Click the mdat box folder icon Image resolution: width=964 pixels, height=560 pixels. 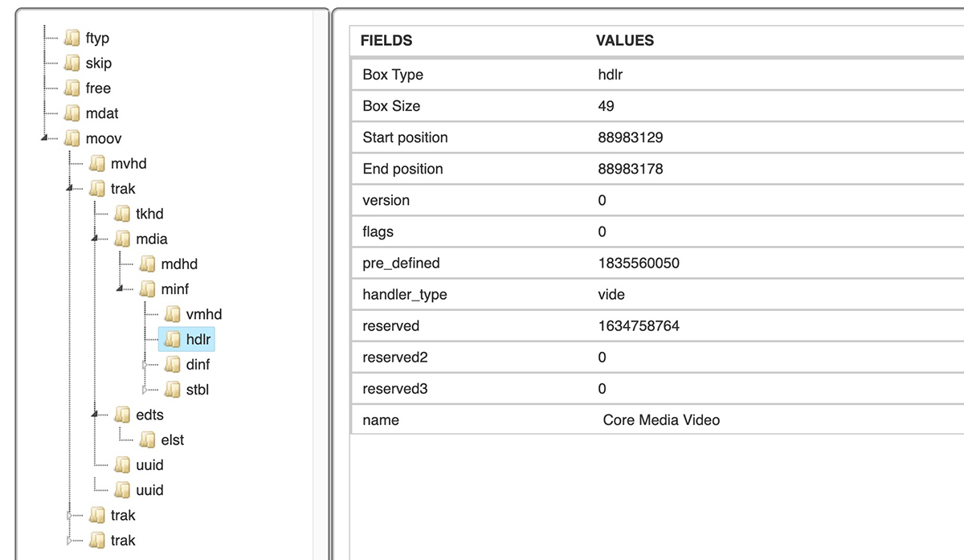[x=71, y=113]
